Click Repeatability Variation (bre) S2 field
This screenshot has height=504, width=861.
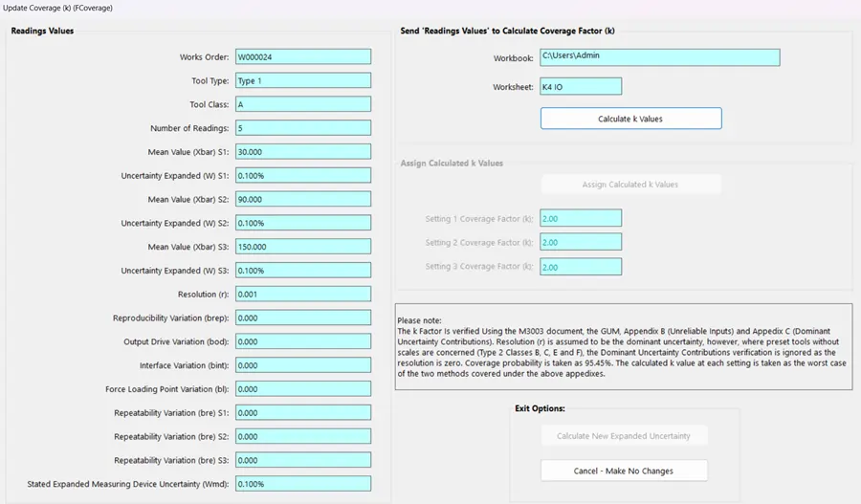pyautogui.click(x=303, y=436)
